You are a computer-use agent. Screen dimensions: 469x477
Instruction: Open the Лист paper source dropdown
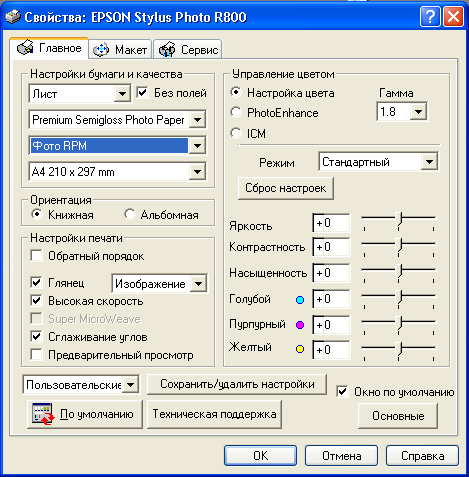click(x=122, y=94)
